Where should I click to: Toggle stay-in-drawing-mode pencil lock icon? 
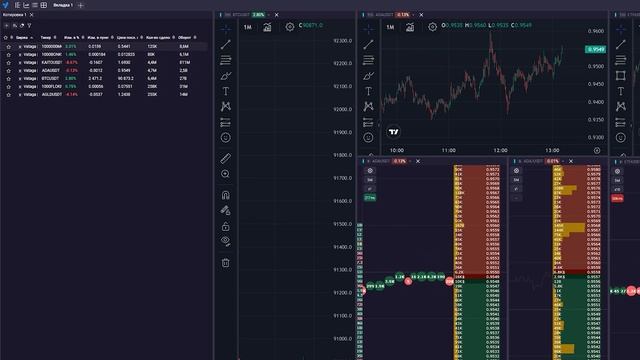tap(225, 211)
